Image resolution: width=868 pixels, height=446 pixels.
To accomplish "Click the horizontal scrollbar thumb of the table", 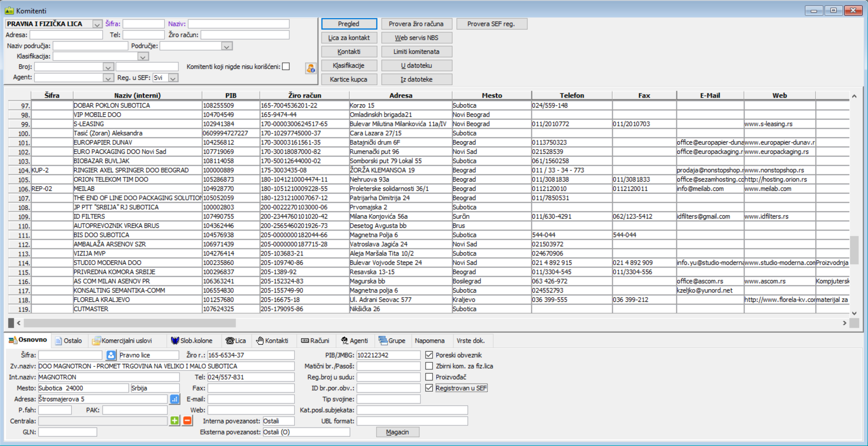I will (130, 323).
